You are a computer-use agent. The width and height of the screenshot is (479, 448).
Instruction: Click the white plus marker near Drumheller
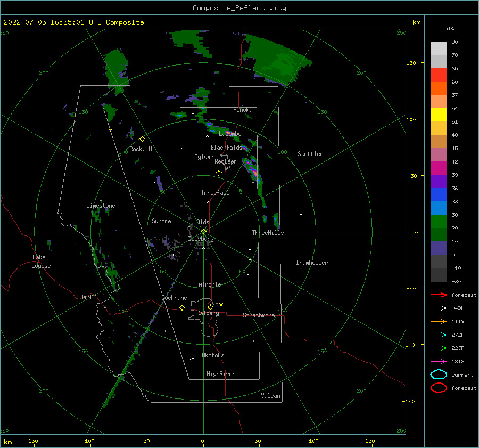pyautogui.click(x=301, y=214)
